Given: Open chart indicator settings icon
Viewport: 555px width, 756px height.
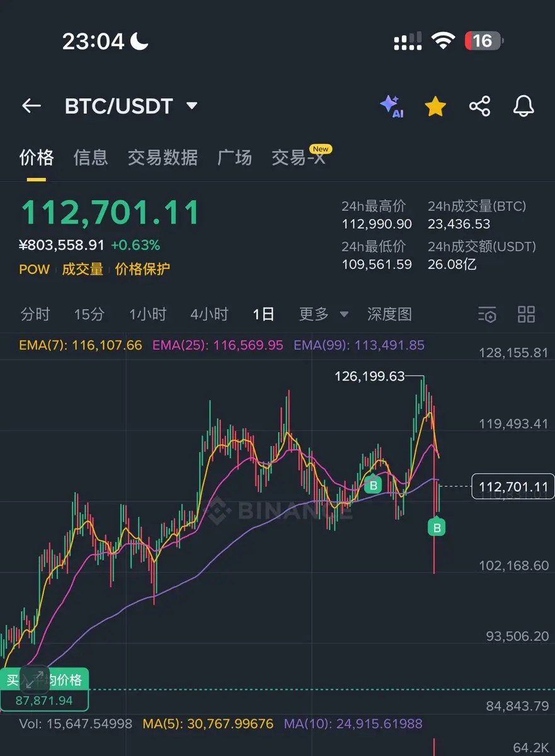Looking at the screenshot, I should 487,314.
